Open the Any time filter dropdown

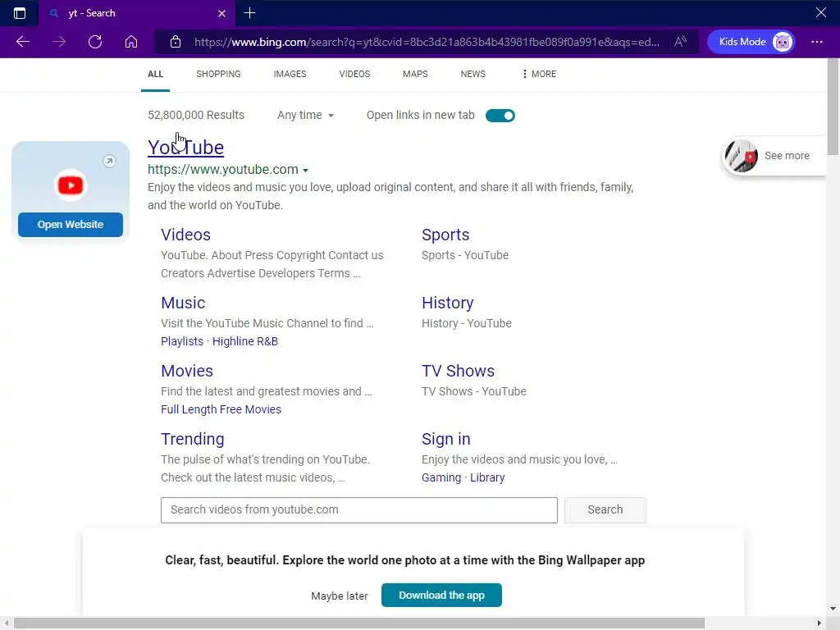305,115
